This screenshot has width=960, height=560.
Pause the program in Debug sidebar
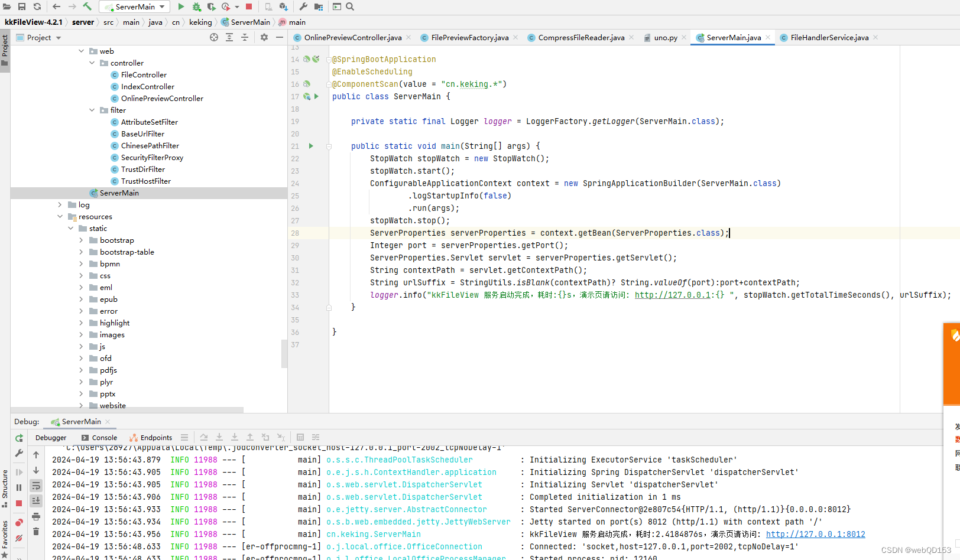click(x=19, y=487)
